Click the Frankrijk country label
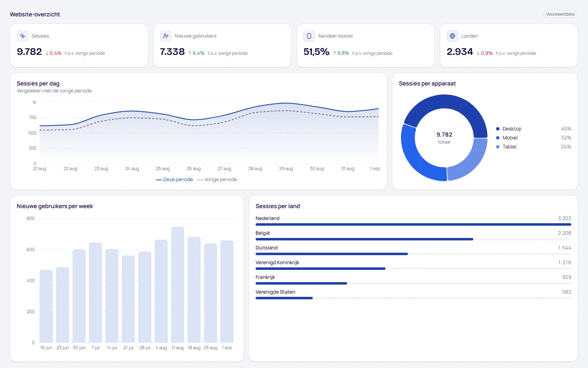Screen dimensions: 588x368 click(x=265, y=277)
